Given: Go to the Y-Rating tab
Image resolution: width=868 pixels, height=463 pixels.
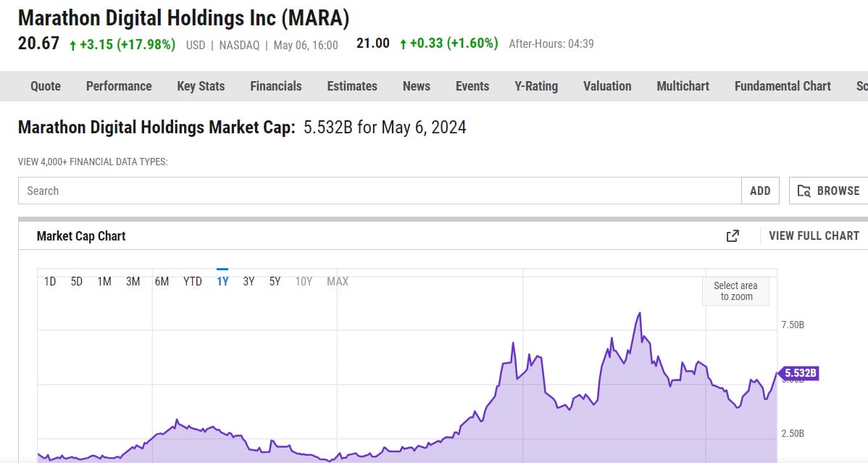Looking at the screenshot, I should (536, 85).
